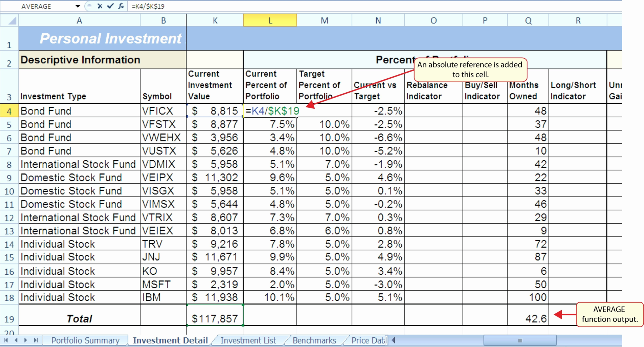Switch to the Portfolio Summary sheet
644x347 pixels.
pyautogui.click(x=85, y=340)
